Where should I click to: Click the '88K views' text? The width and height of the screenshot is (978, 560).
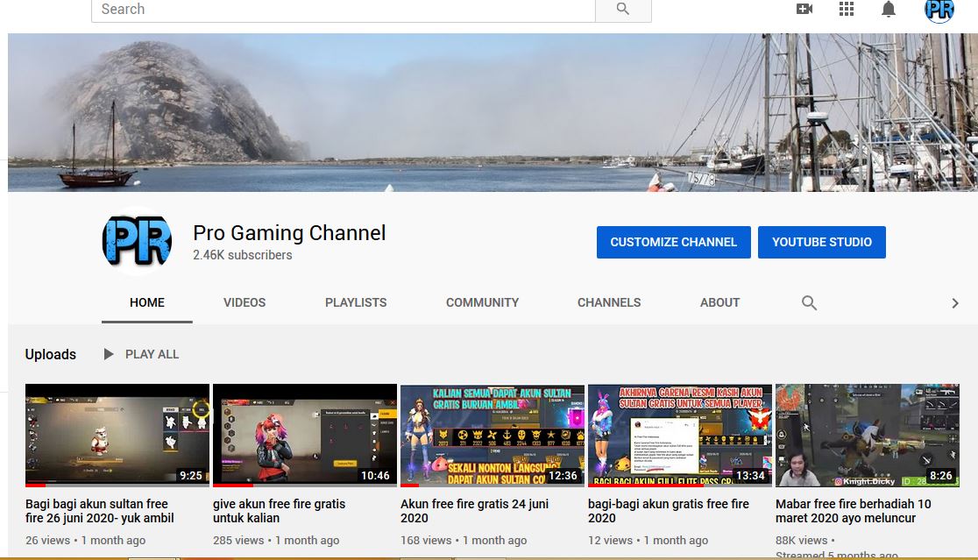[x=802, y=540]
